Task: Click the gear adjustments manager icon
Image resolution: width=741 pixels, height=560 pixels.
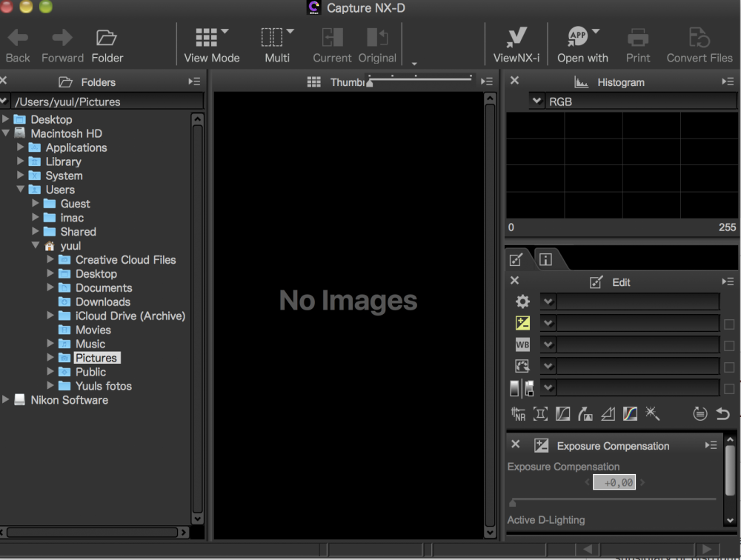Action: 522,301
